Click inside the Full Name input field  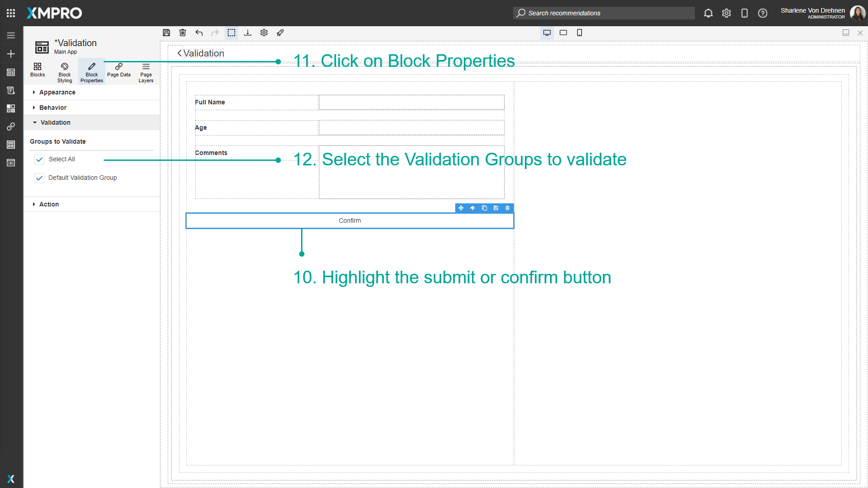point(411,103)
